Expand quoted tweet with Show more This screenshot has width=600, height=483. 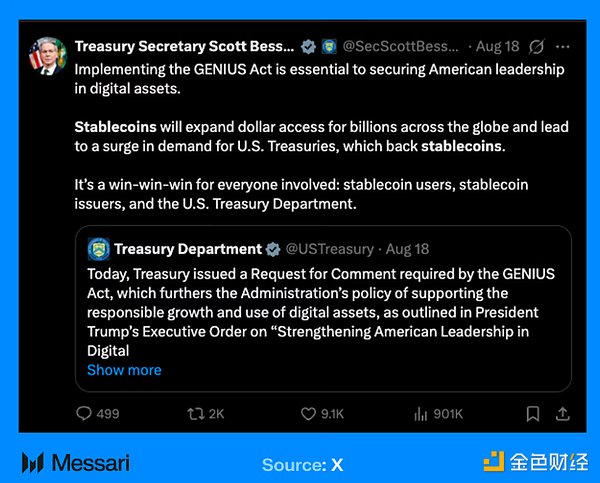click(124, 370)
